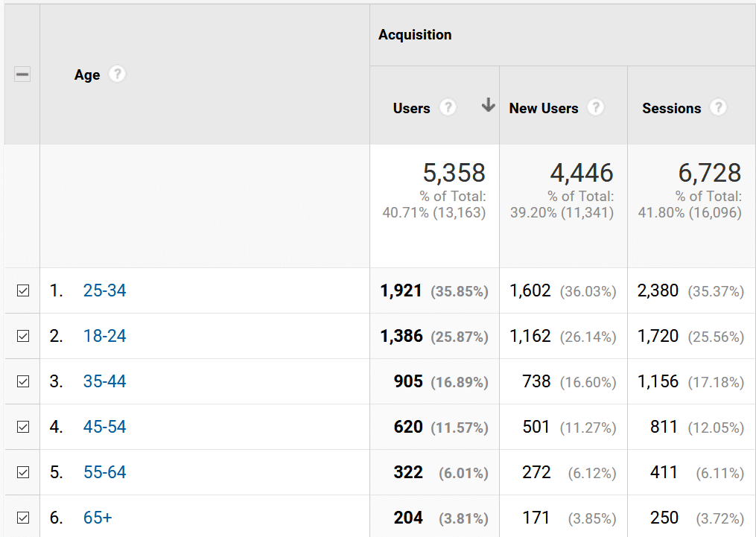Viewport: 756px width, 537px height.
Task: Click the Age column header
Action: (x=86, y=74)
